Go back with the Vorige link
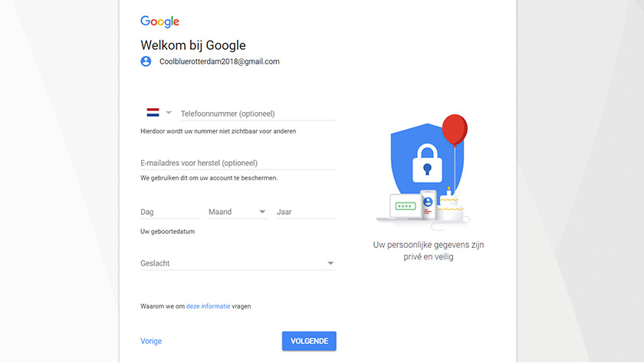The height and width of the screenshot is (363, 644). tap(151, 341)
